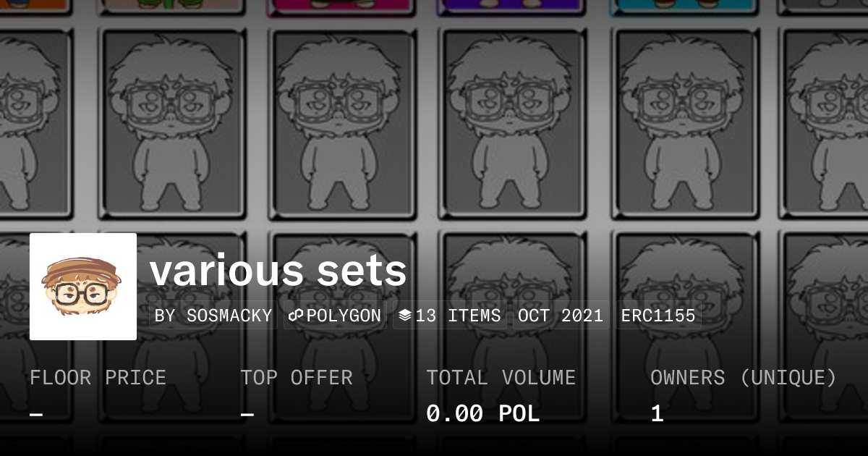Viewport: 868px width, 456px height.
Task: Click the 0.00 POL volume value
Action: tap(482, 414)
